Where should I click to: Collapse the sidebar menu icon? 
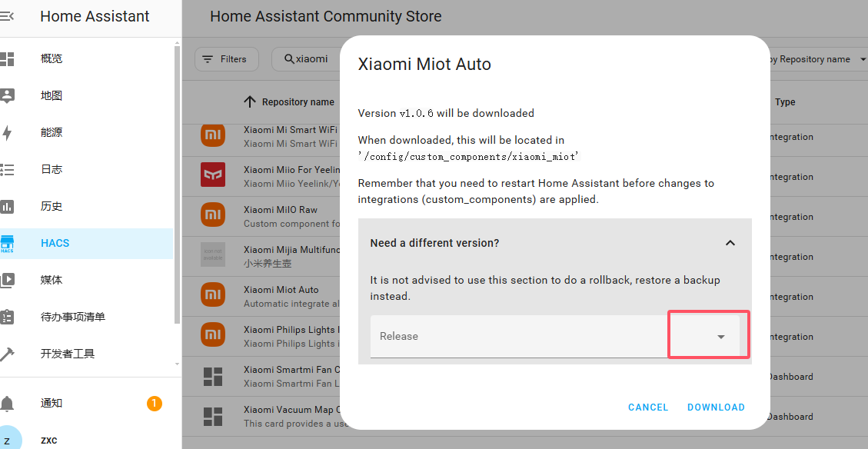pyautogui.click(x=7, y=16)
